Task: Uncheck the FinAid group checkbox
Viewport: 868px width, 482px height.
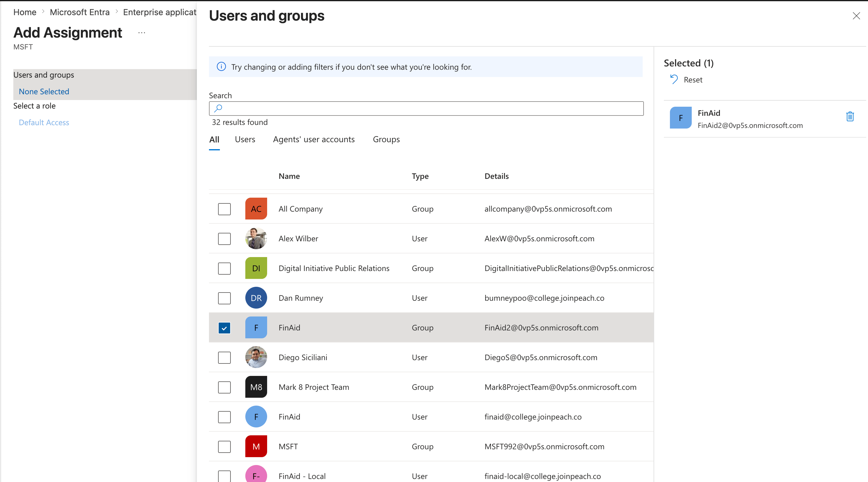Action: [224, 328]
